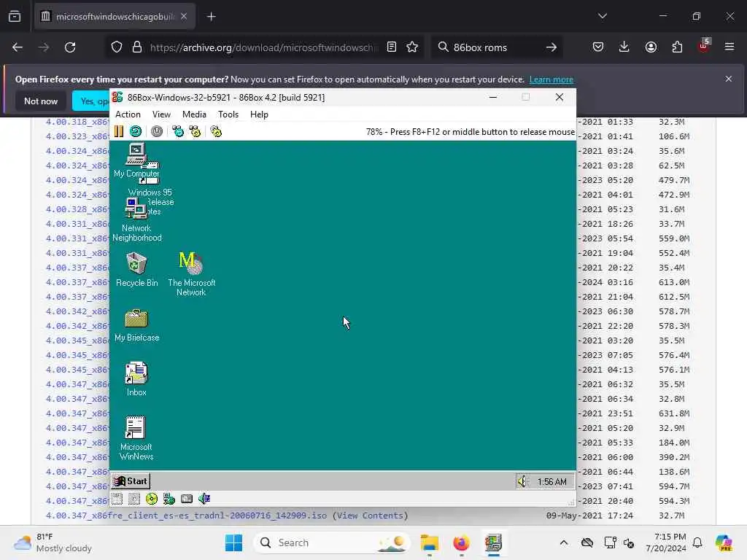Open Firefox View icon

(15, 17)
